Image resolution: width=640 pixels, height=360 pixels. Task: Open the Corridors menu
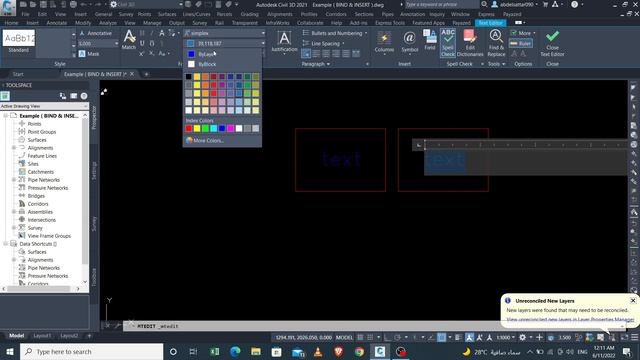pos(336,14)
